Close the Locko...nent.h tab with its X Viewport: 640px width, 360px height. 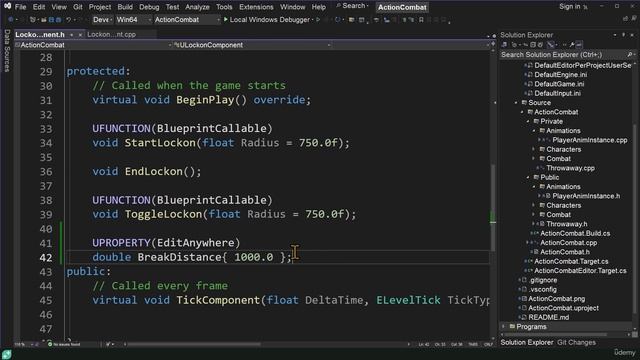tap(80, 35)
